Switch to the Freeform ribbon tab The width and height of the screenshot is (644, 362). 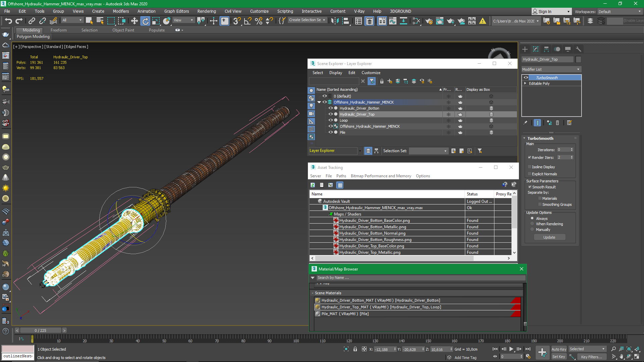[x=59, y=30]
